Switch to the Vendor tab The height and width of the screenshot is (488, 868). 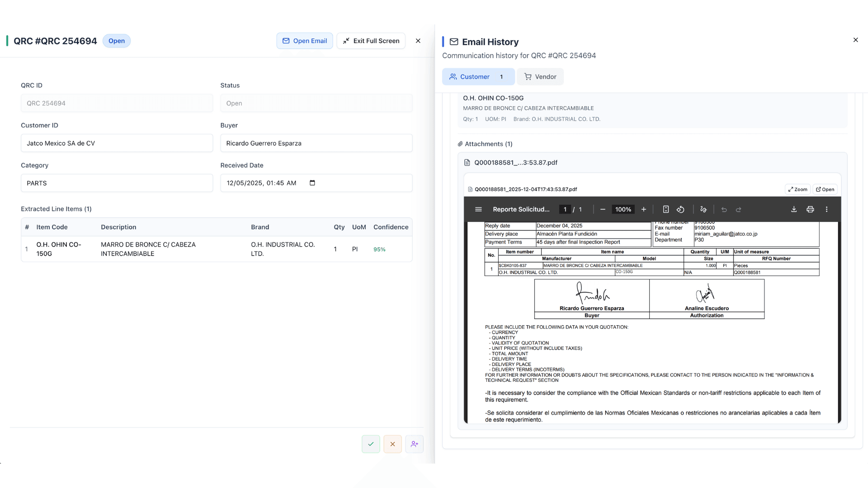coord(540,76)
